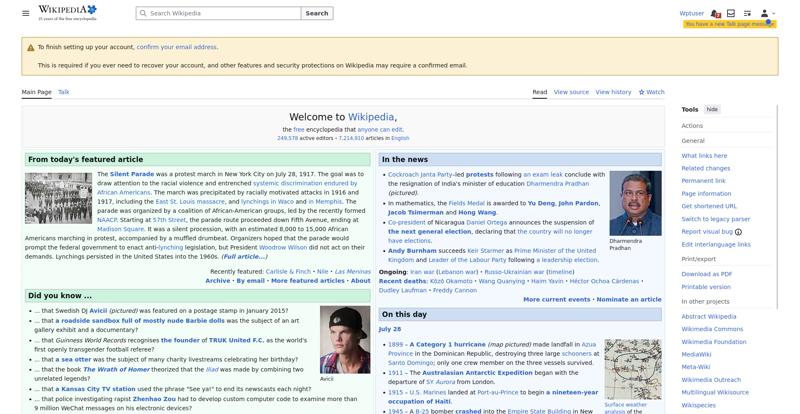
Task: Click the search magnifier icon in search box
Action: pyautogui.click(x=143, y=13)
